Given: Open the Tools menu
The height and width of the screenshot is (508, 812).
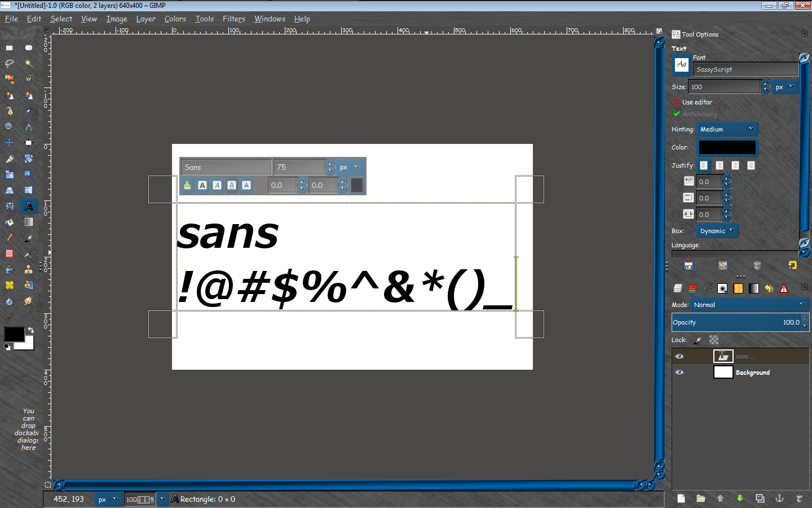Looking at the screenshot, I should coord(204,19).
